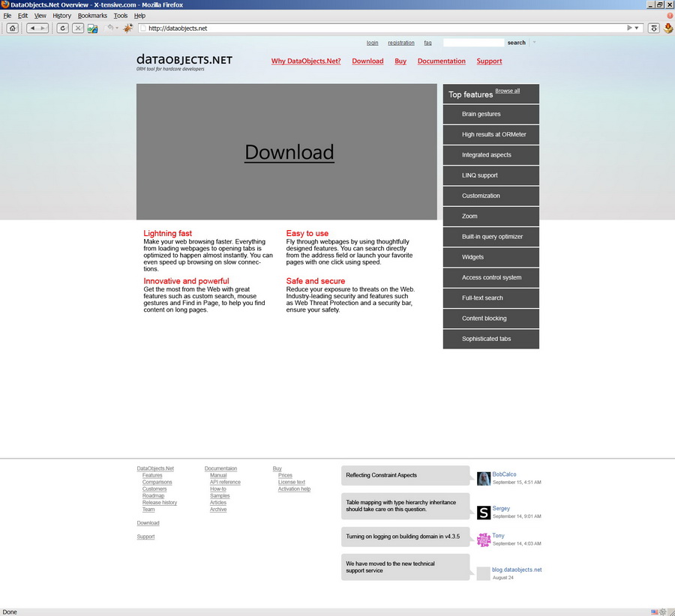Click the footer Roadmap link

[153, 496]
